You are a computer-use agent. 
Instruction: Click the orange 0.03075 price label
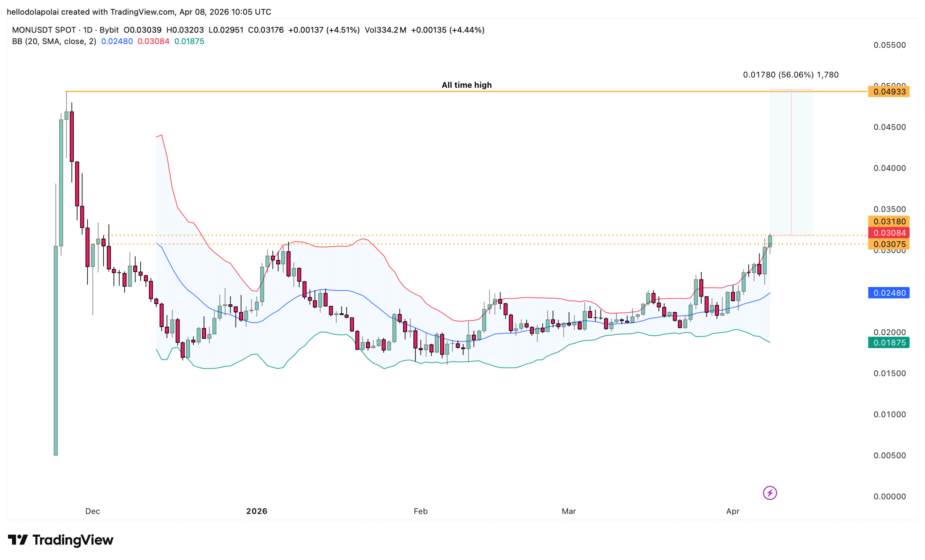tap(889, 244)
